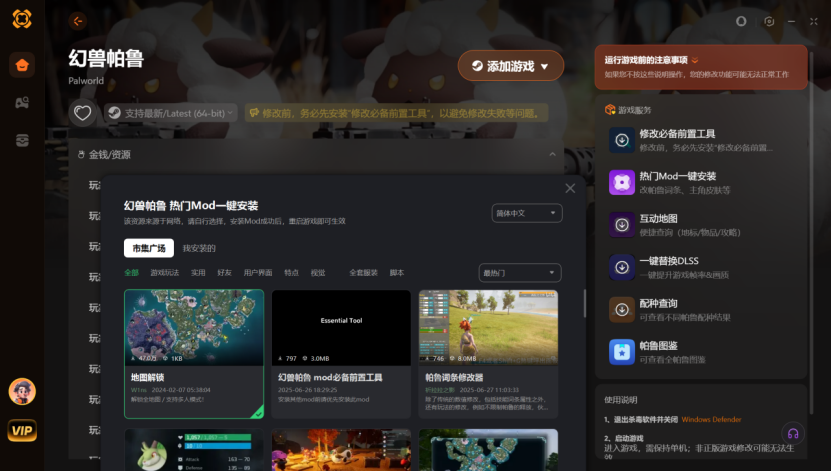Open the 支持最新/Latest (64-bit) version dropdown
This screenshot has height=471, width=831.
click(x=171, y=113)
